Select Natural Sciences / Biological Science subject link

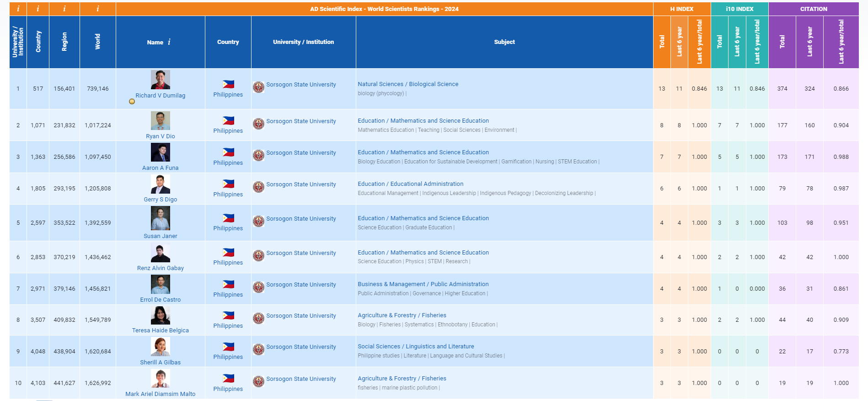[407, 84]
